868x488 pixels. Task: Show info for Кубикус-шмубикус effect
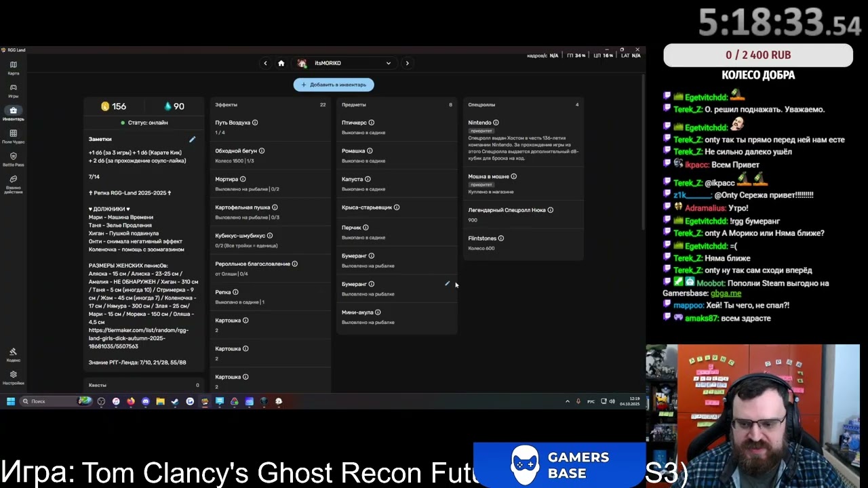(270, 235)
